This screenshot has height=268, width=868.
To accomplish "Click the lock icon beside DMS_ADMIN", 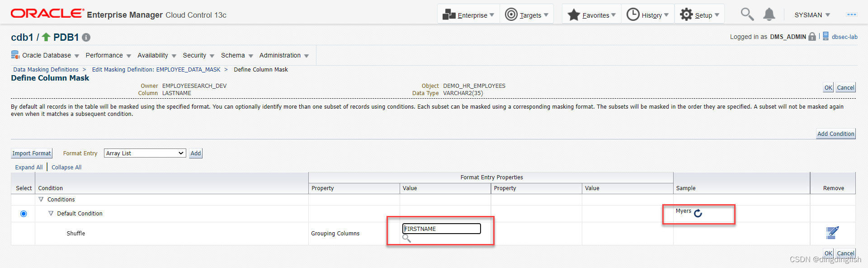I will coord(812,37).
